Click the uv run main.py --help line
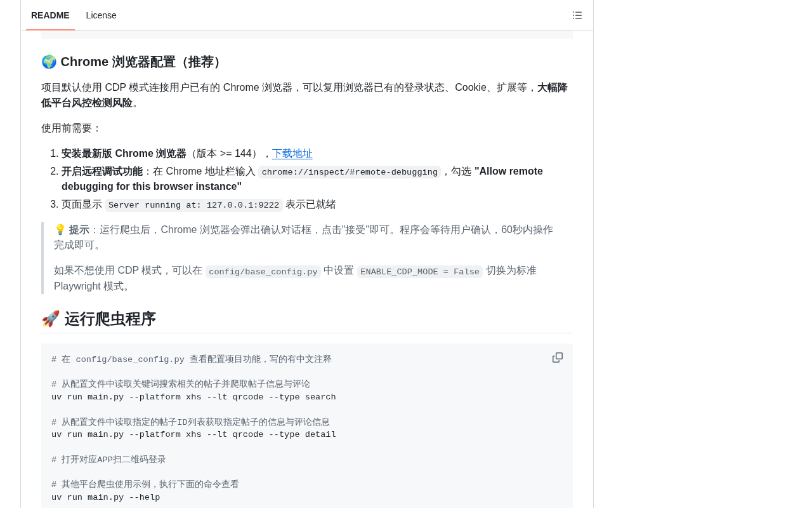This screenshot has width=812, height=508. 106,497
